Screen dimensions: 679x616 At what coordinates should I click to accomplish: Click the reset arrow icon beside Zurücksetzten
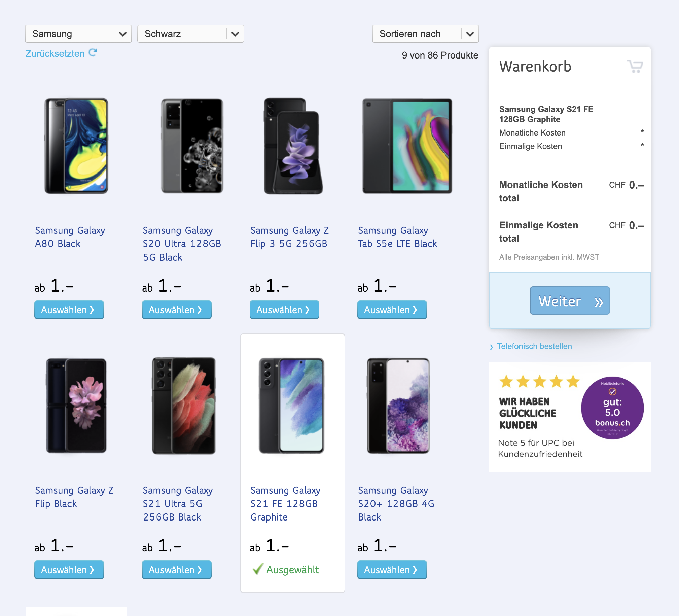93,53
